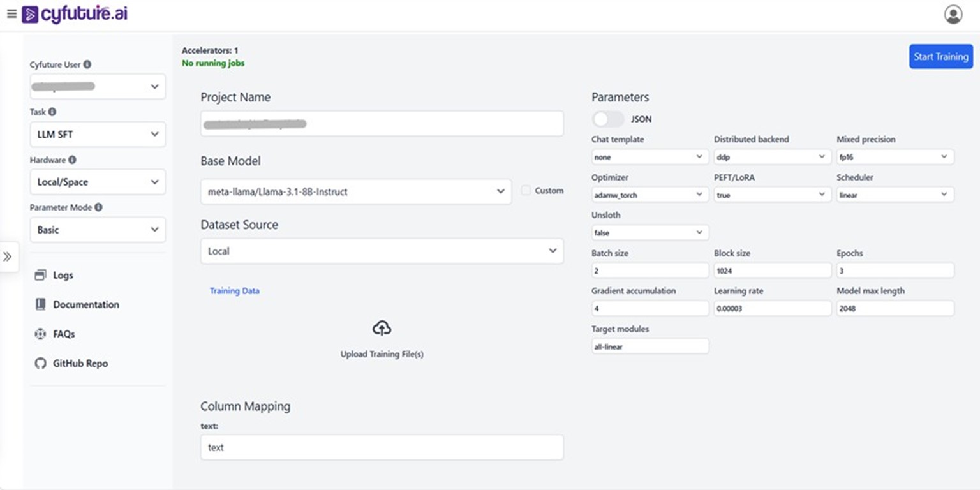
Task: Open the Optimizer dropdown
Action: (650, 195)
